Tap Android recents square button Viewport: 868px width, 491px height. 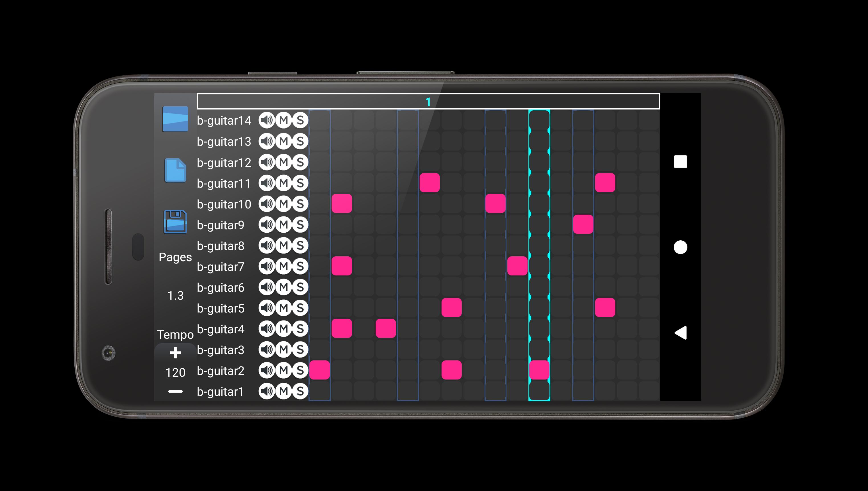[x=680, y=162]
